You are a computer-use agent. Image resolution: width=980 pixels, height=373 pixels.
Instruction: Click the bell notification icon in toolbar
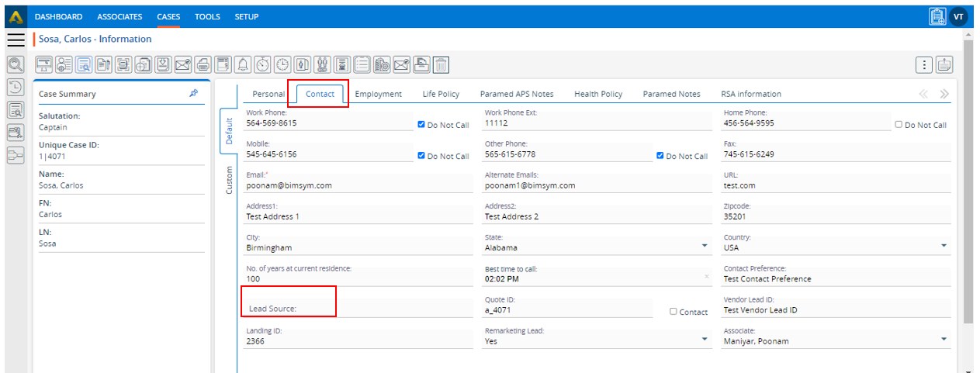point(243,65)
